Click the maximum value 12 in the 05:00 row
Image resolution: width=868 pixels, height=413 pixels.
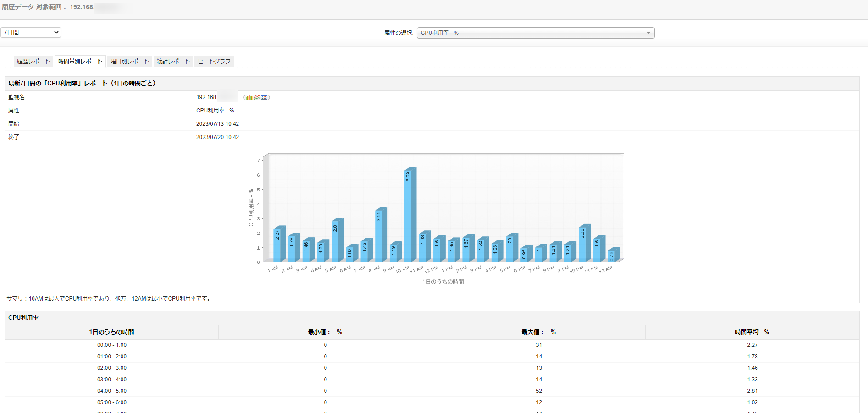tap(539, 402)
